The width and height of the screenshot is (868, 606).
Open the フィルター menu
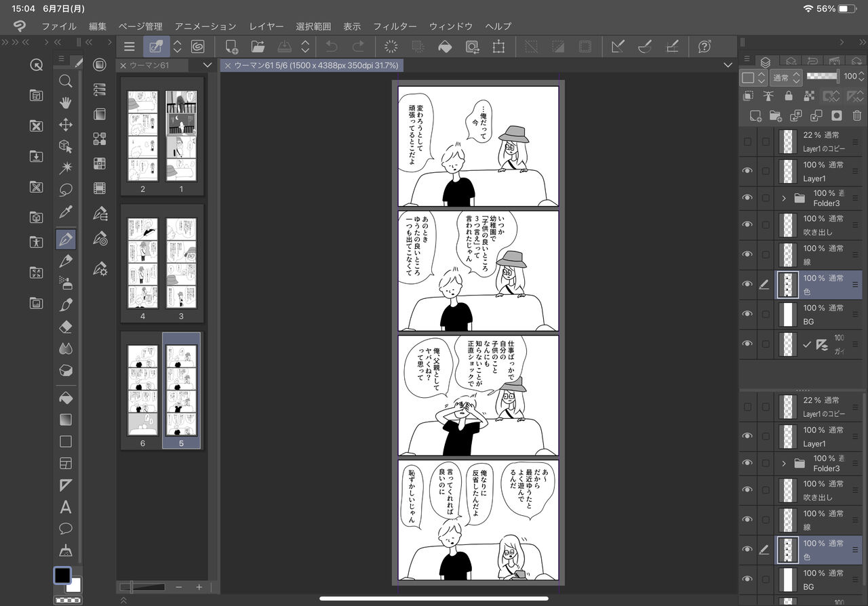[395, 26]
